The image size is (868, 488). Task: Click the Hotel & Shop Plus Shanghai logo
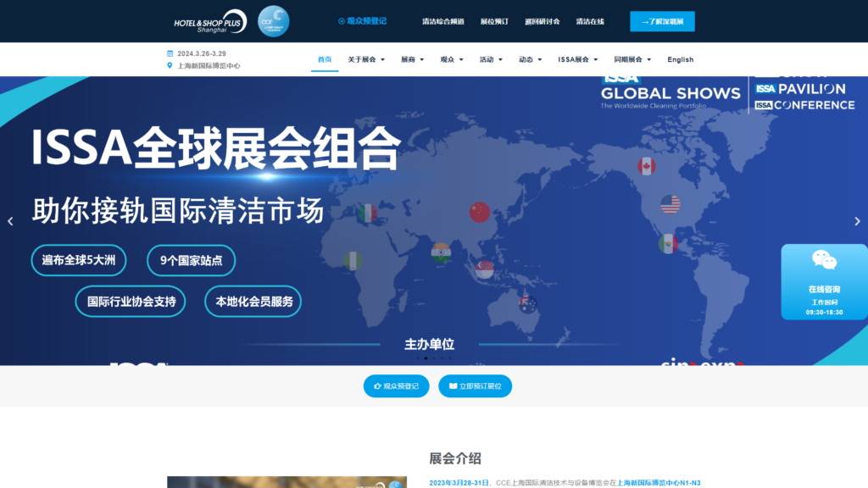click(210, 21)
